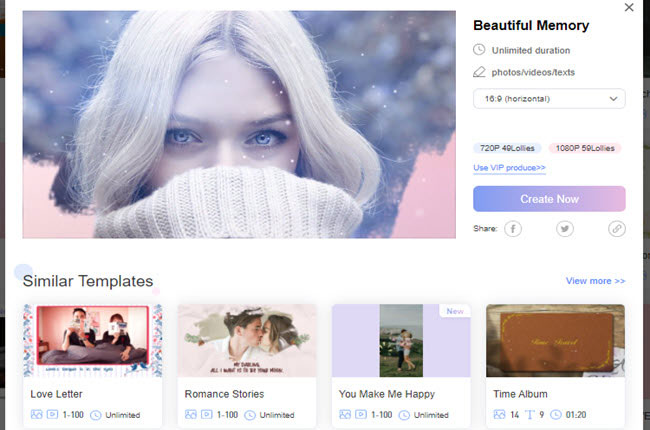
Task: Close the Beautiful Memory preview dialog
Action: [x=628, y=8]
